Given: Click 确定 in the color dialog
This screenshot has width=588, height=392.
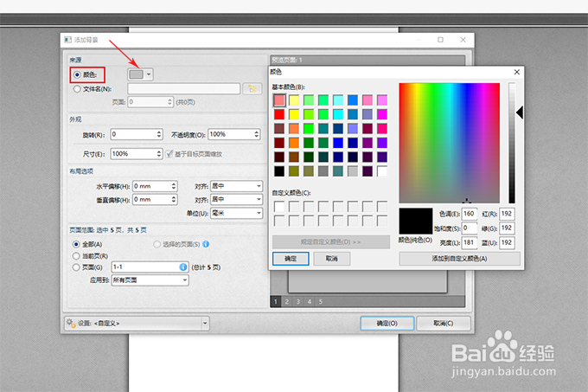Looking at the screenshot, I should pyautogui.click(x=291, y=259).
